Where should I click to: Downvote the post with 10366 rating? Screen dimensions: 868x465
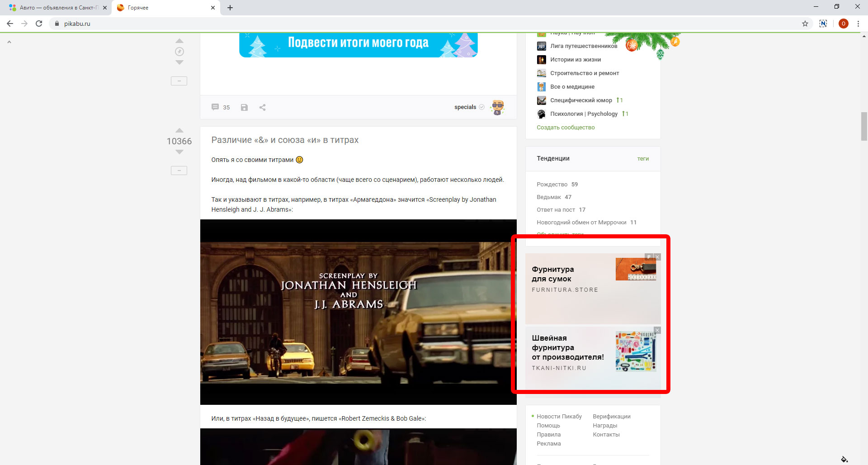[179, 152]
